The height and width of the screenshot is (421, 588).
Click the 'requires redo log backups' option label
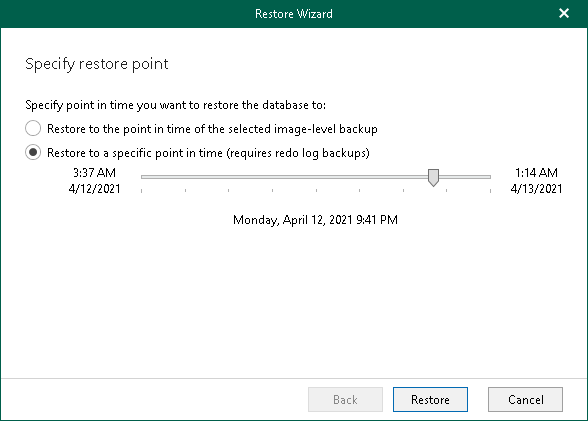[x=208, y=153]
